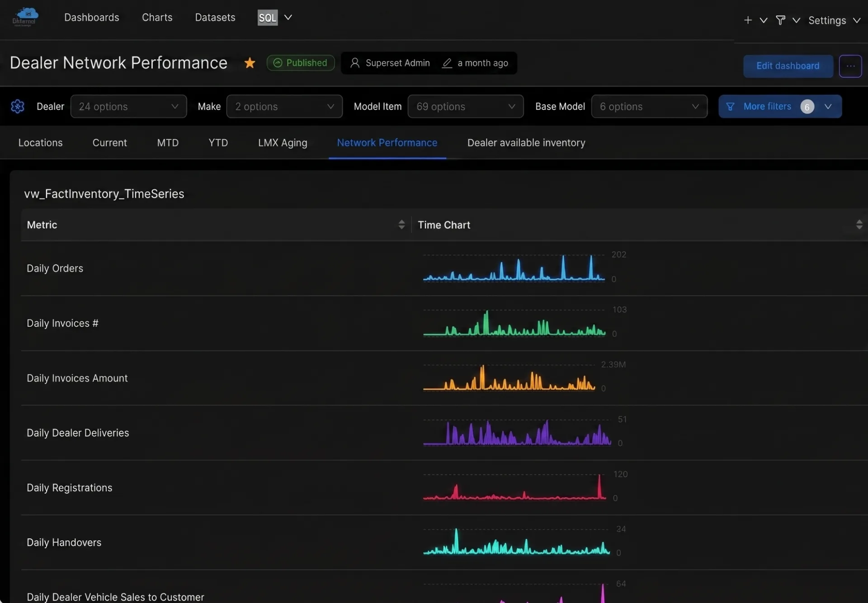Click the filter count badge showing 6
This screenshot has width=868, height=603.
807,107
